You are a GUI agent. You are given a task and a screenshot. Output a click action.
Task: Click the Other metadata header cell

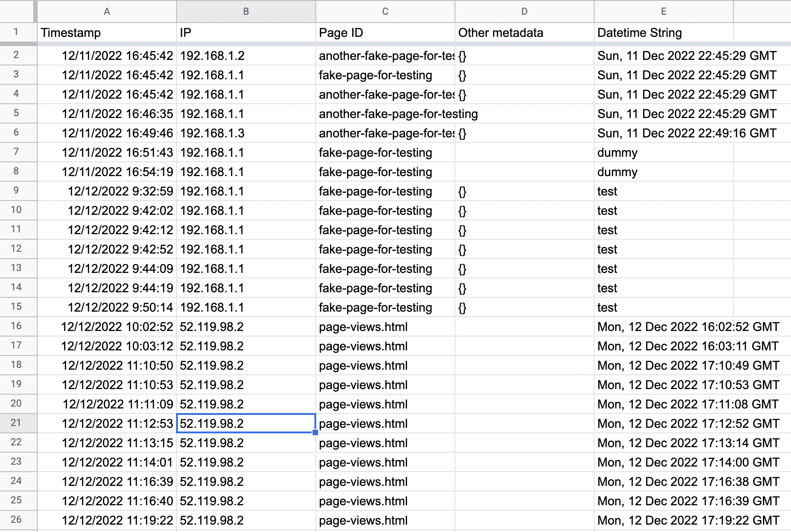click(x=525, y=33)
